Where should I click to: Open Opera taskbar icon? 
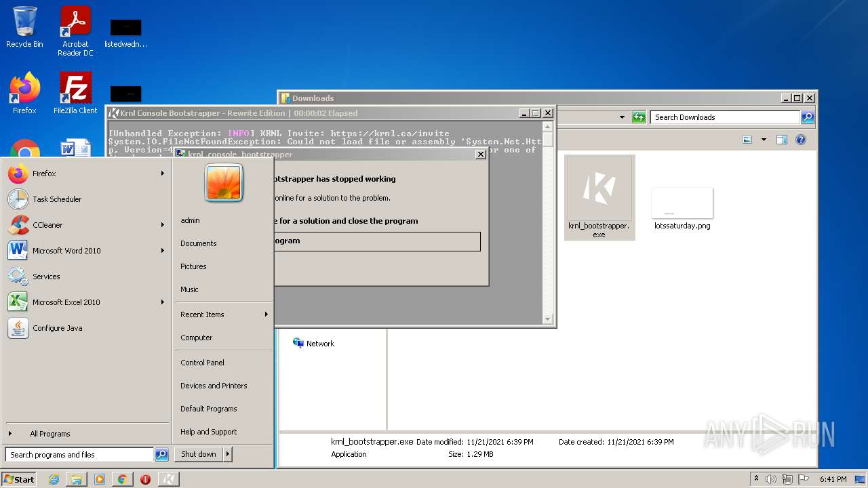coord(145,479)
